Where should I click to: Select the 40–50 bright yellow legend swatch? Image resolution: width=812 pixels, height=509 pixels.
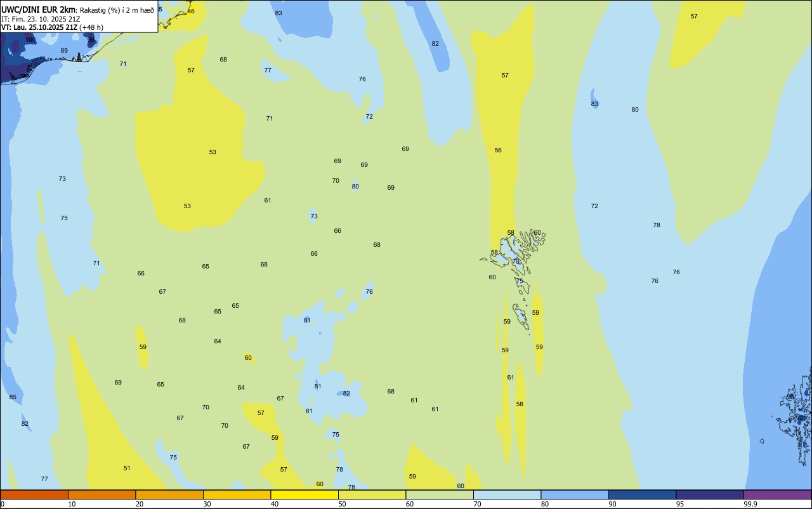(304, 494)
